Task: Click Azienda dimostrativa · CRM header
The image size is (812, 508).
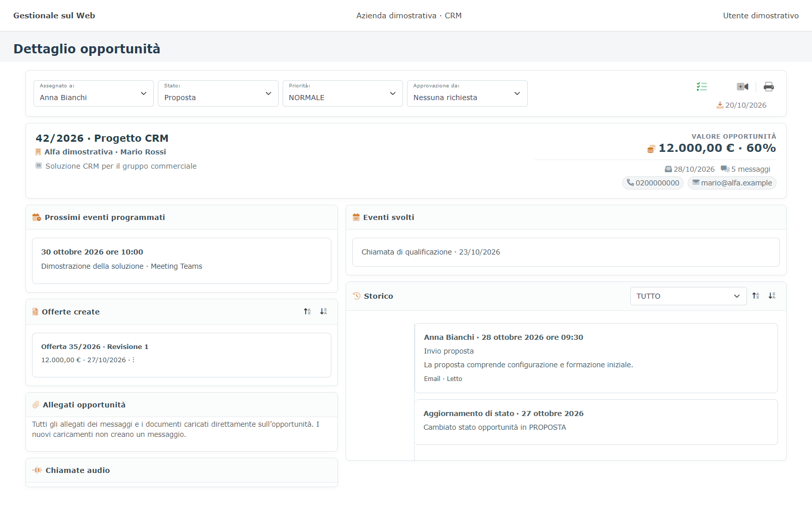Action: (409, 16)
